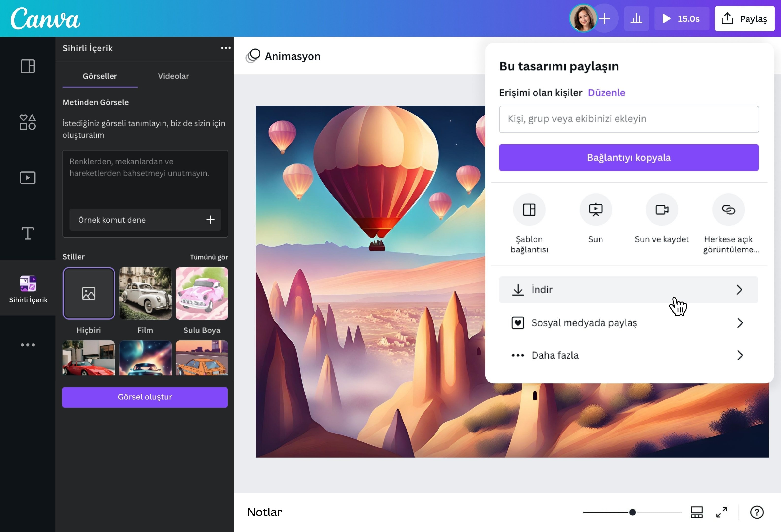Expand the İndir download options
The height and width of the screenshot is (532, 781).
tap(628, 289)
